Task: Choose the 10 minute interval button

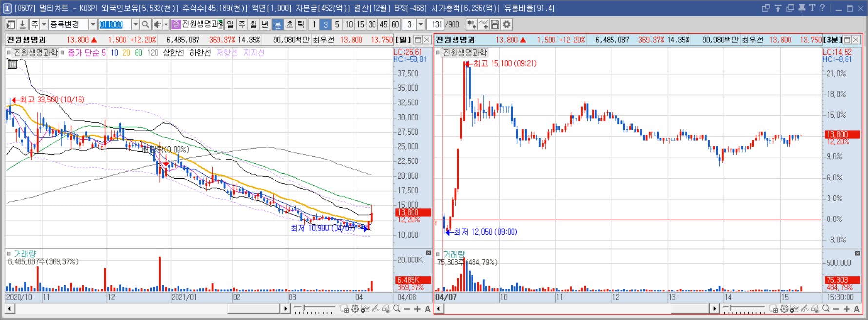Action: [349, 24]
